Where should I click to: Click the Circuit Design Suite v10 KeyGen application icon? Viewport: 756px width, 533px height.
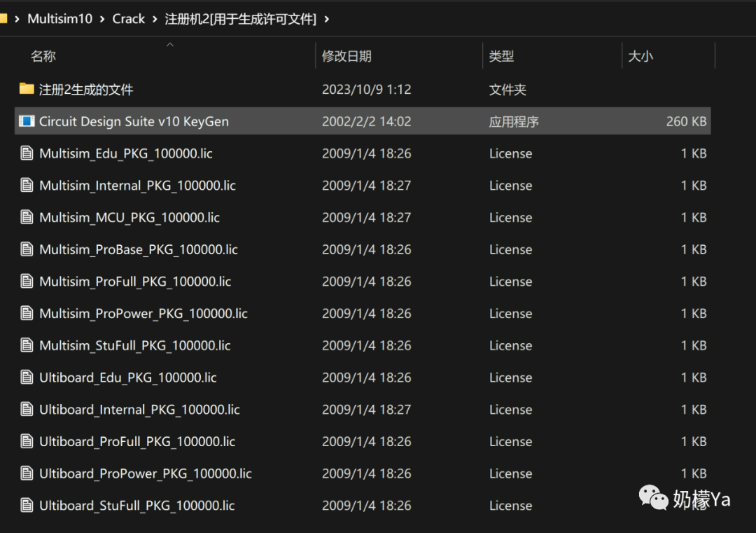[x=27, y=121]
